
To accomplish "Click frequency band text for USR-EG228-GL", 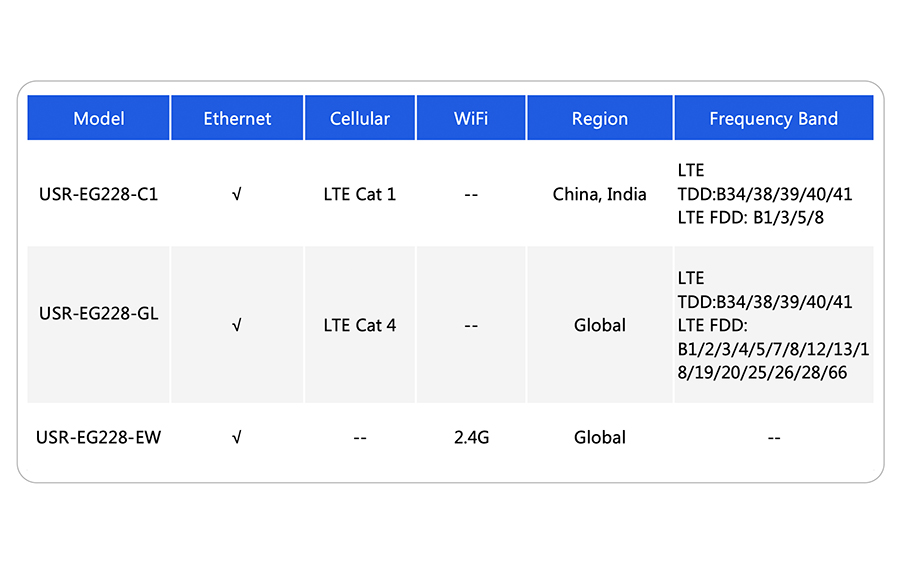I will click(x=772, y=325).
